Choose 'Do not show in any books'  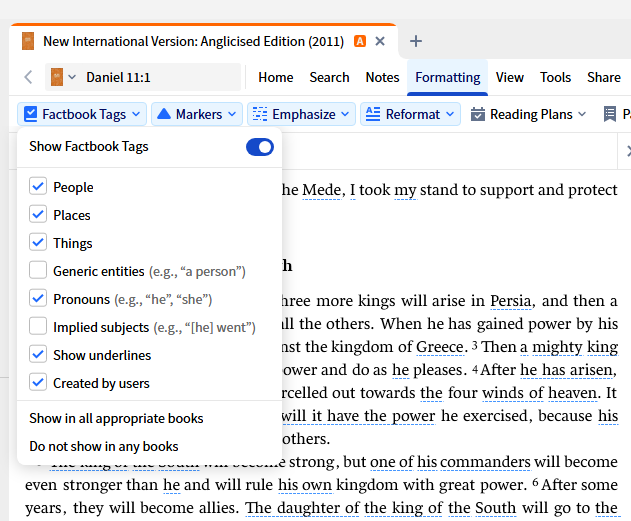coord(104,447)
